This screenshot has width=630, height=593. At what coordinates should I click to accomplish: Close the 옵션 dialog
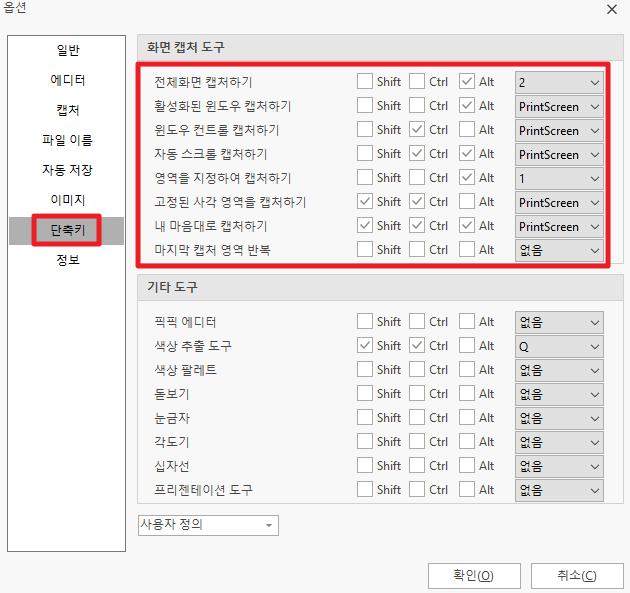tap(612, 9)
